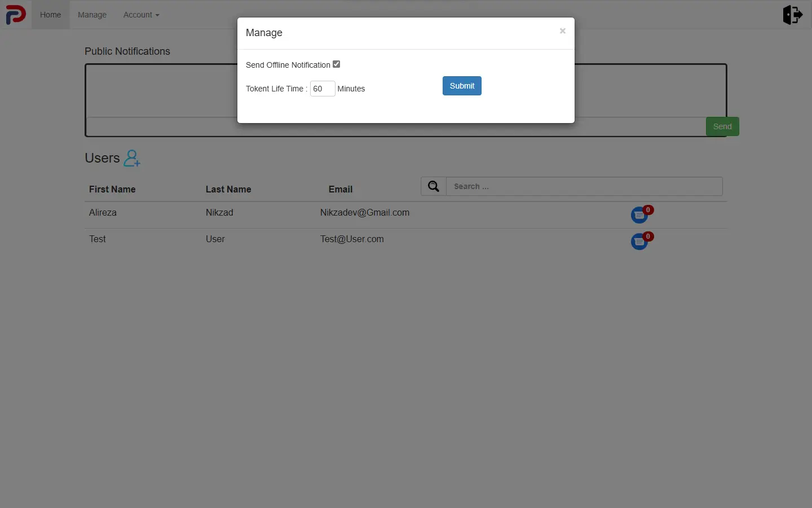Select the First Name column header
Image resolution: width=812 pixels, height=508 pixels.
[x=112, y=189]
